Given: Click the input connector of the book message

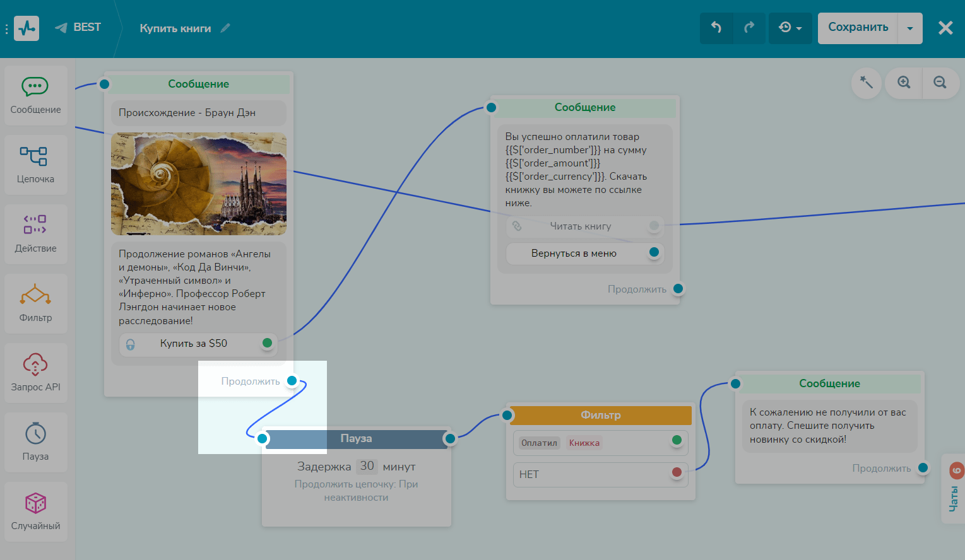Looking at the screenshot, I should tap(104, 85).
